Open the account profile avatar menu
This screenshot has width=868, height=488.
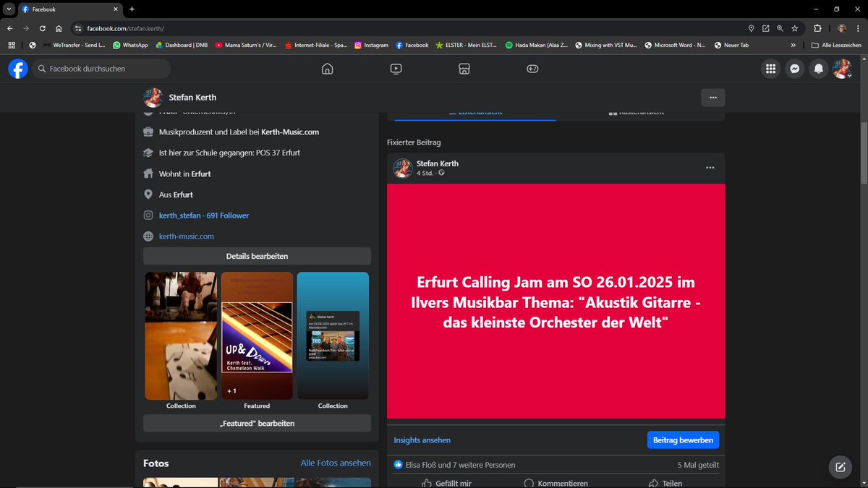[x=842, y=69]
